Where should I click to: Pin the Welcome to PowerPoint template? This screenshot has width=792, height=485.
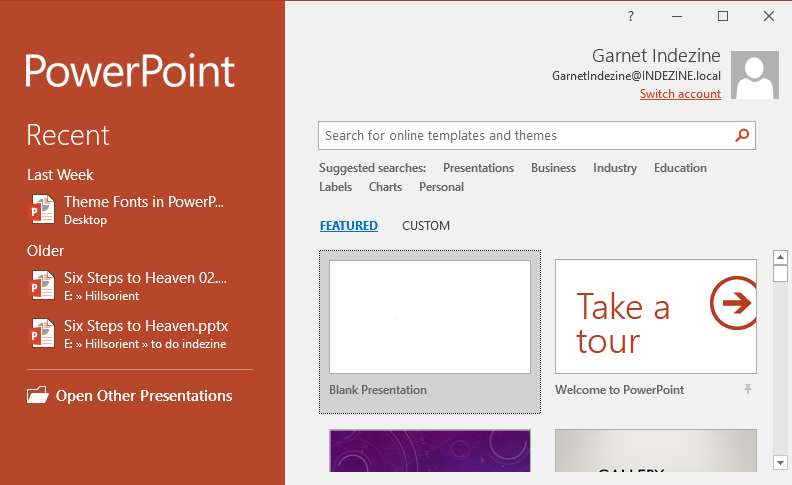point(748,389)
